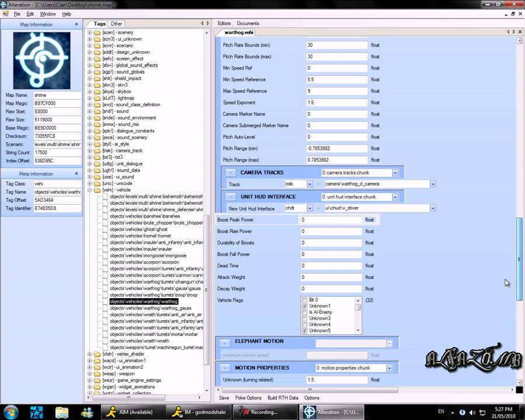The width and height of the screenshot is (525, 420).
Task: Click the Bluetooth tray icon
Action: click(x=463, y=412)
